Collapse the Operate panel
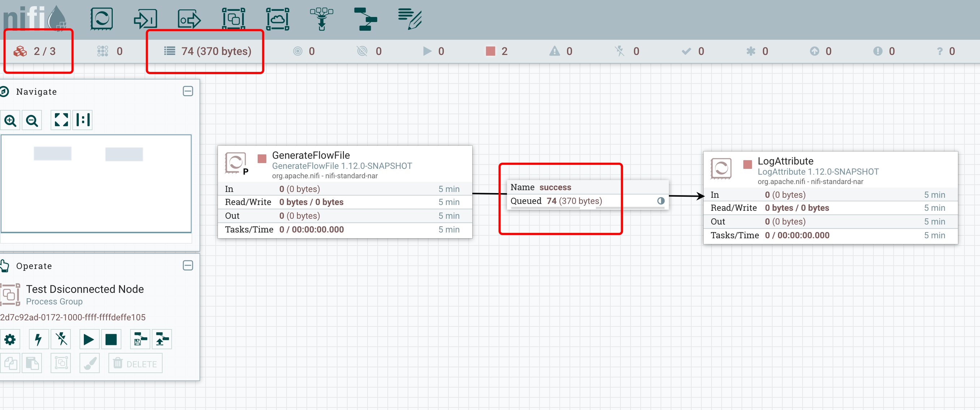Viewport: 980px width, 410px height. [188, 266]
